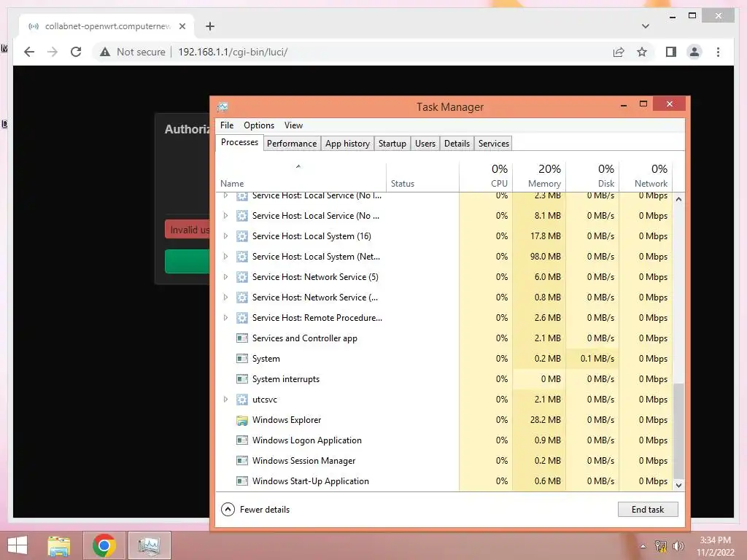Open the Chrome profile avatar
Viewport: 747px width, 560px height.
tap(694, 52)
